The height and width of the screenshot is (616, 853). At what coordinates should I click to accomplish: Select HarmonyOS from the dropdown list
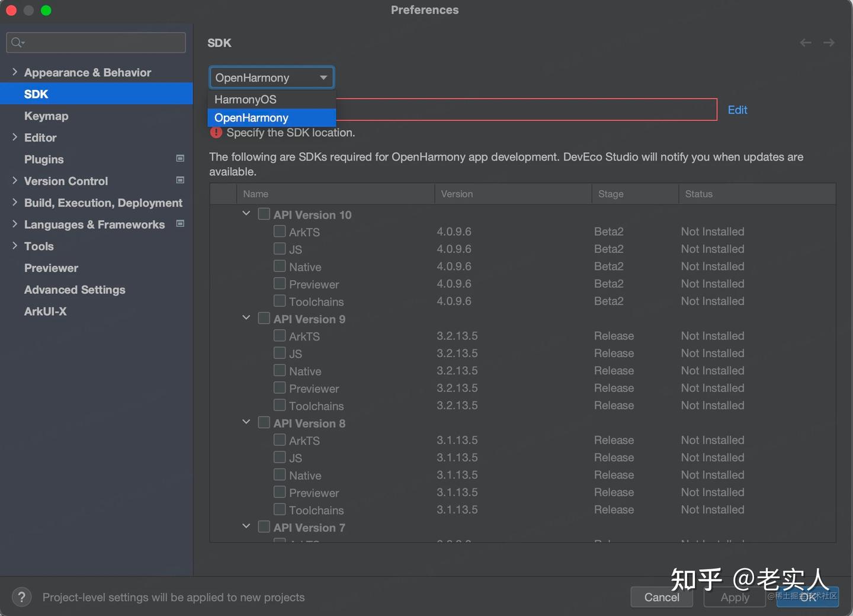pyautogui.click(x=246, y=100)
